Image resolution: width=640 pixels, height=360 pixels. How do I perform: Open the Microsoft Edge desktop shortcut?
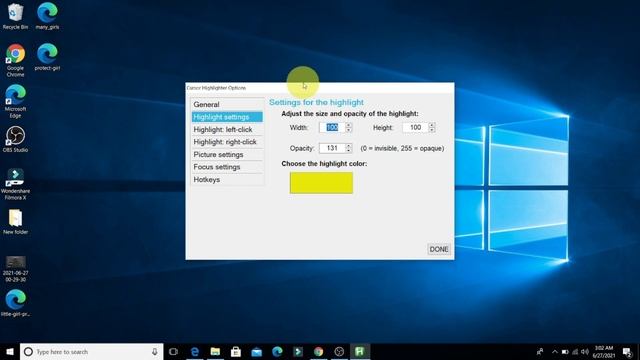[15, 101]
